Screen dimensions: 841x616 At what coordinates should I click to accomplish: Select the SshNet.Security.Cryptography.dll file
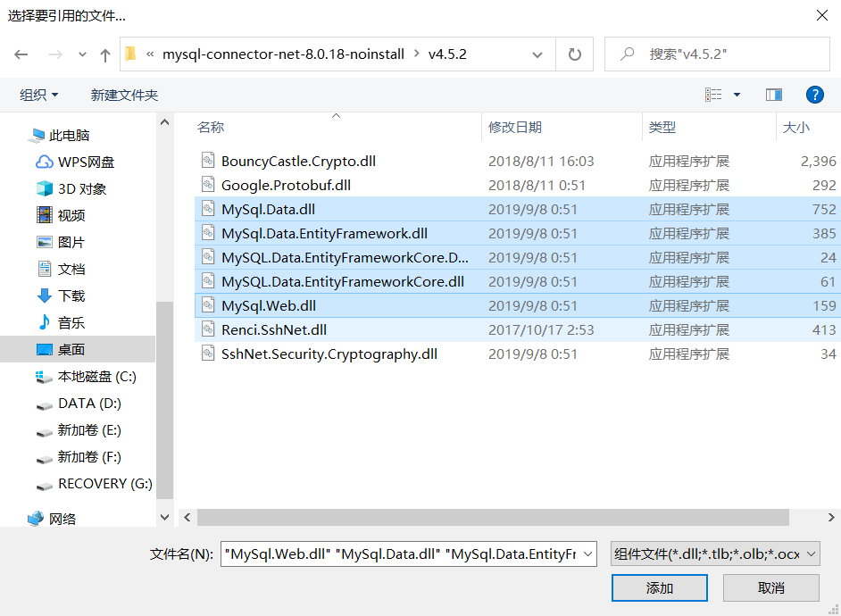click(518, 354)
